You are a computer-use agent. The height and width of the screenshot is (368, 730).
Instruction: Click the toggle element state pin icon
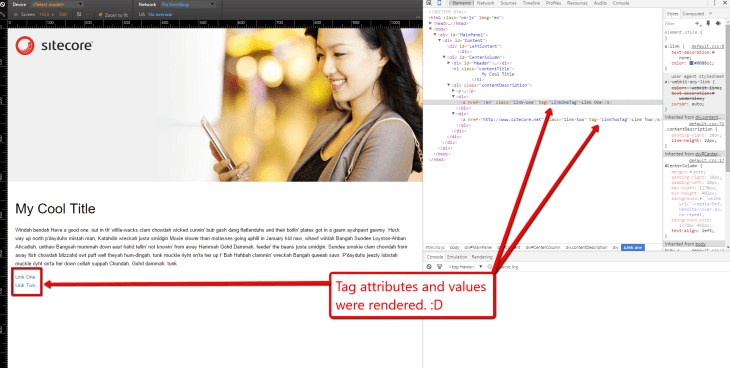[708, 23]
